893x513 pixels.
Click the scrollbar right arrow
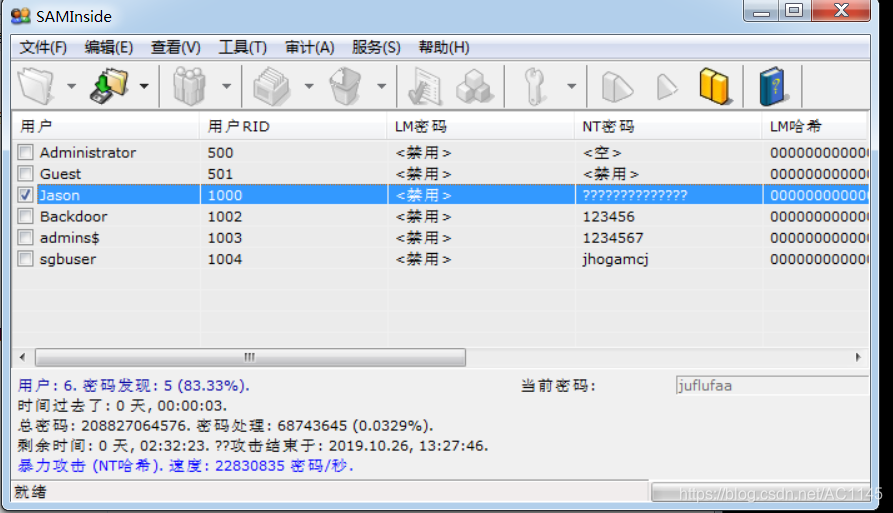[858, 357]
